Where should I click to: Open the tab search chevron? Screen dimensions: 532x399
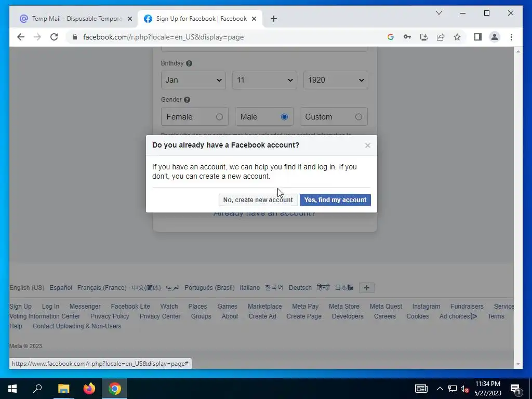tap(439, 13)
